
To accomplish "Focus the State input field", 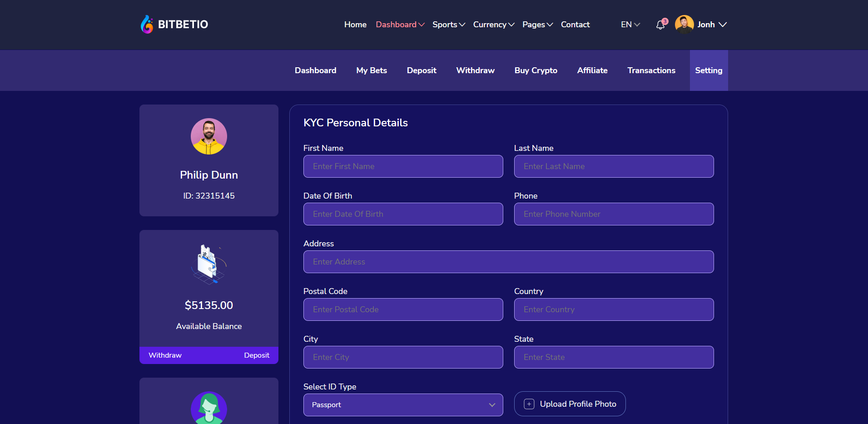I will pyautogui.click(x=614, y=357).
